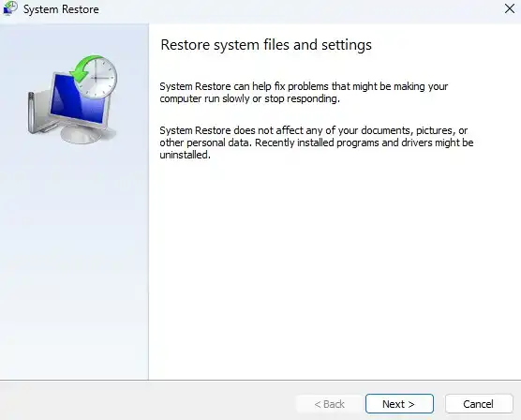Click the "Restore system files and settings" heading
The image size is (521, 420).
click(266, 45)
